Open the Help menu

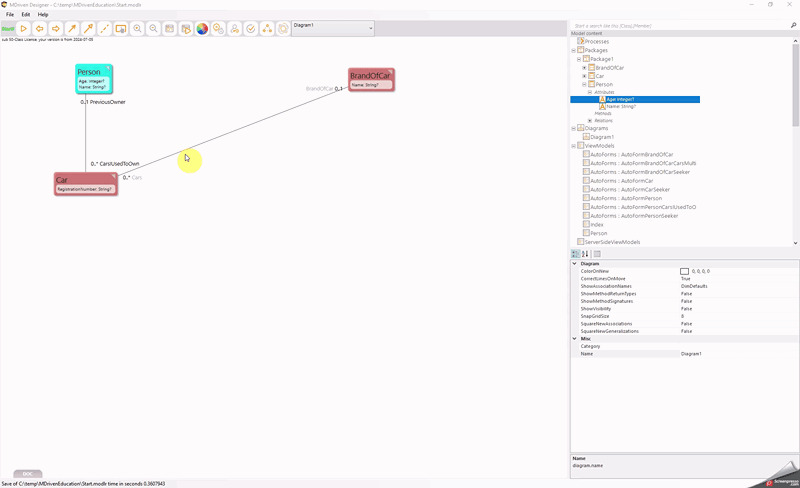coord(43,15)
